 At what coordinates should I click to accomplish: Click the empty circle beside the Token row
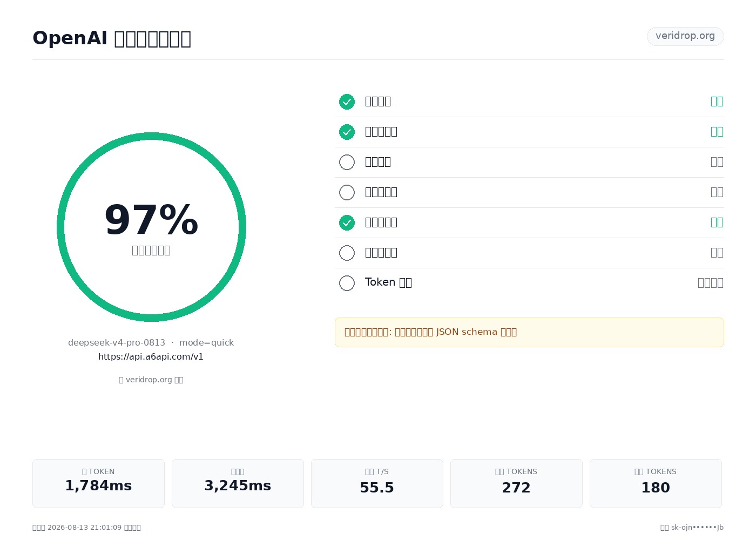coord(347,283)
